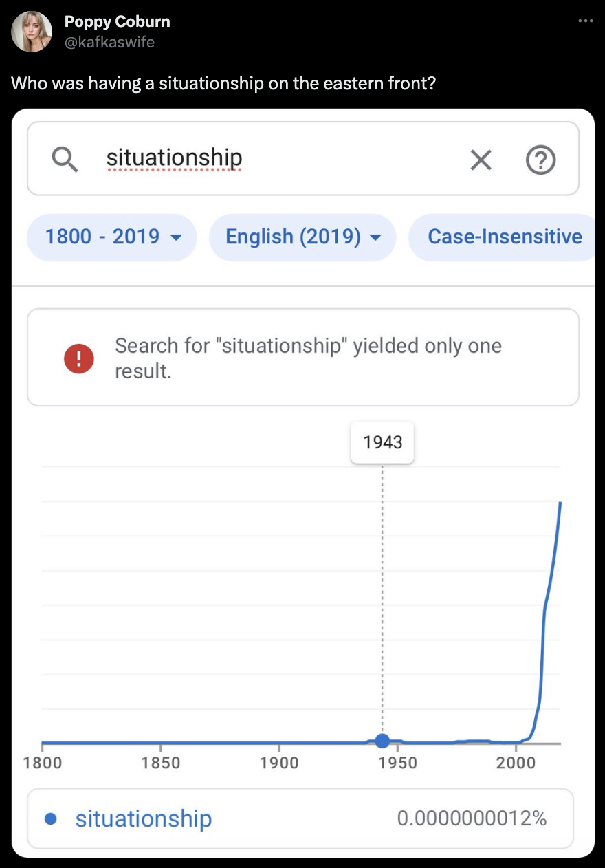Click the @kafkaswife handle
The height and width of the screenshot is (868, 605).
pos(109,42)
